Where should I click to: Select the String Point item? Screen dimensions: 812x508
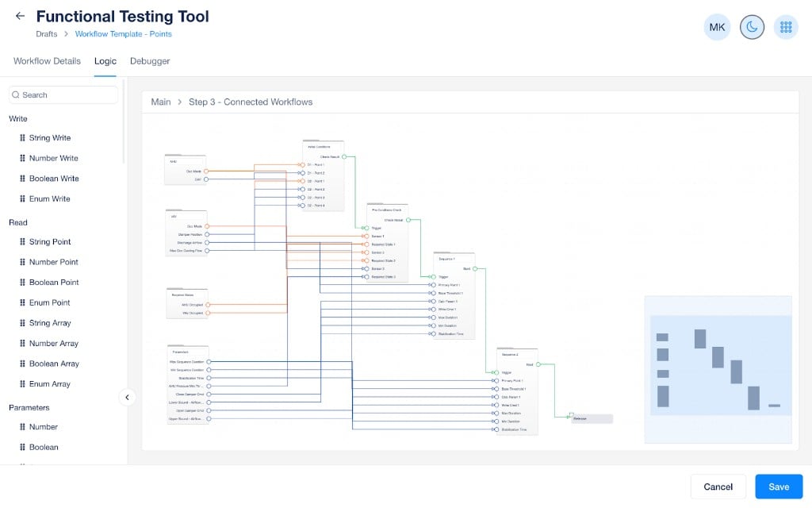pos(50,241)
